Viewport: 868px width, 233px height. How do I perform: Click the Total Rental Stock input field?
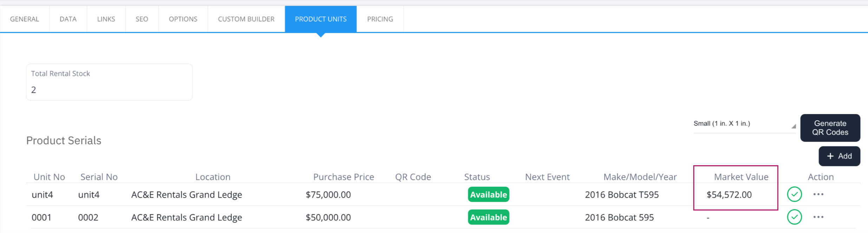(109, 82)
